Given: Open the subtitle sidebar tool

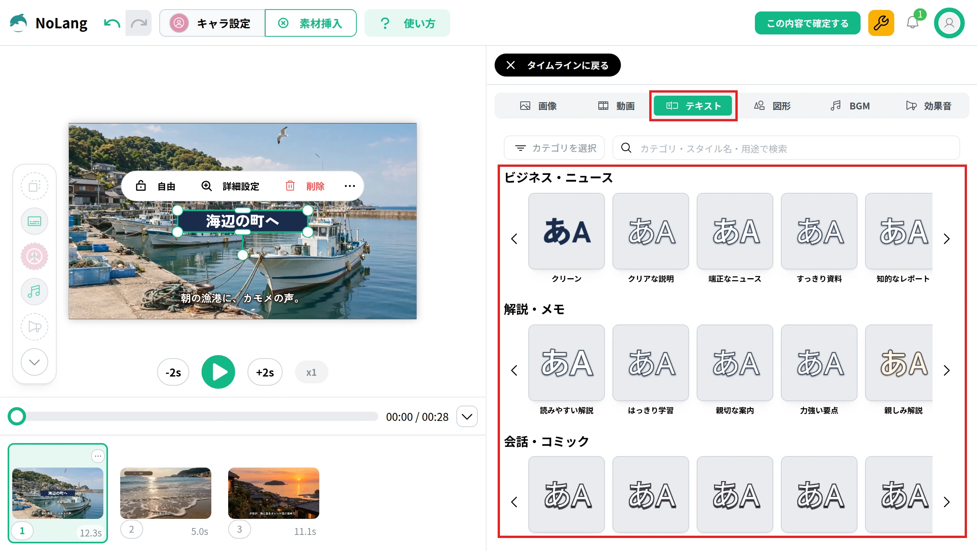Looking at the screenshot, I should coord(34,221).
